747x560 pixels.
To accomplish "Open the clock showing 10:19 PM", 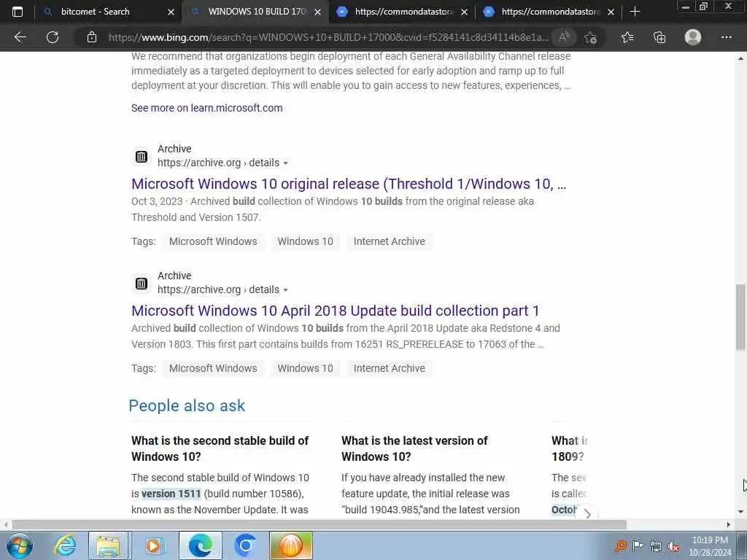I will 710,545.
